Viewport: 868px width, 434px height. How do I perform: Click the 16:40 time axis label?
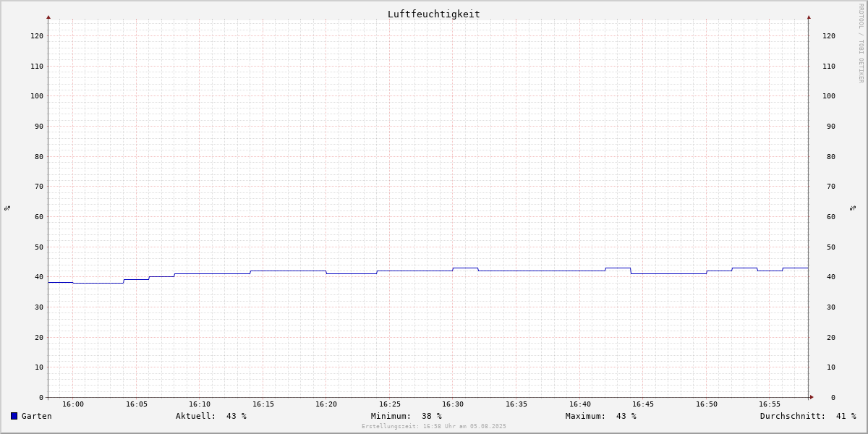point(580,404)
